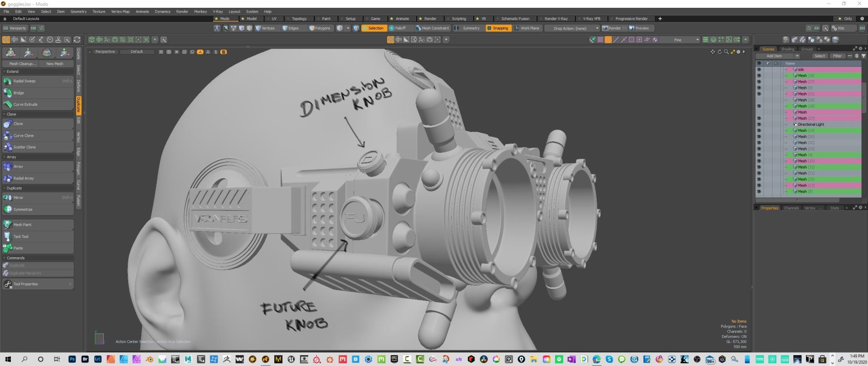Open the Channels tab
This screenshot has height=366, width=868.
coord(791,208)
